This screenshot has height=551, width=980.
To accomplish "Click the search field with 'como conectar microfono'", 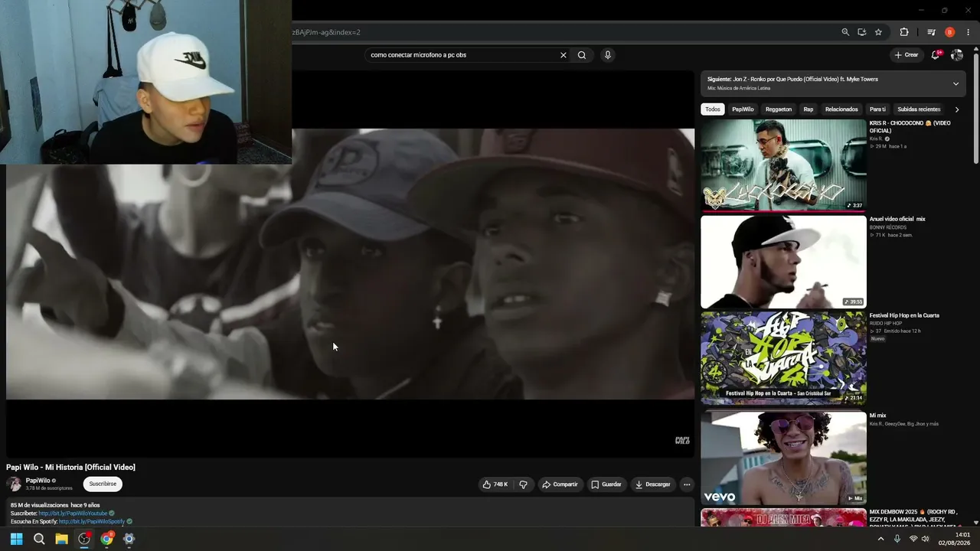I will click(463, 55).
